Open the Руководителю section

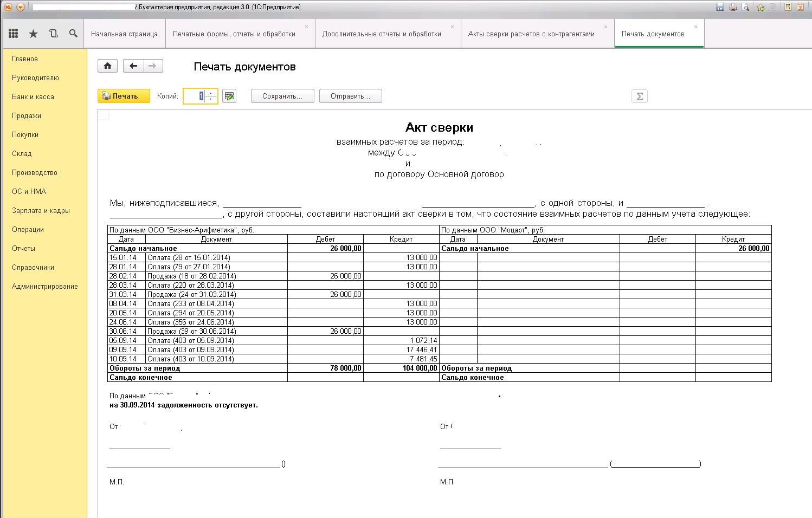point(35,77)
